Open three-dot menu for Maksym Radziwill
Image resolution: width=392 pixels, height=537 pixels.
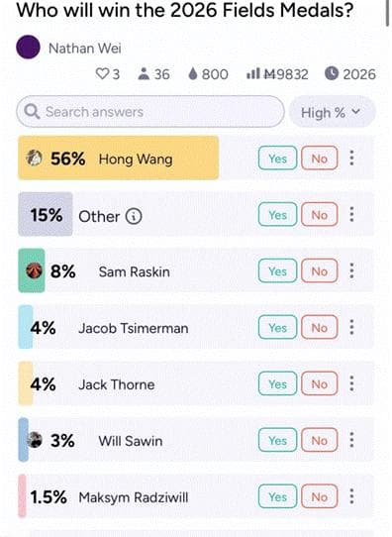[x=351, y=496]
